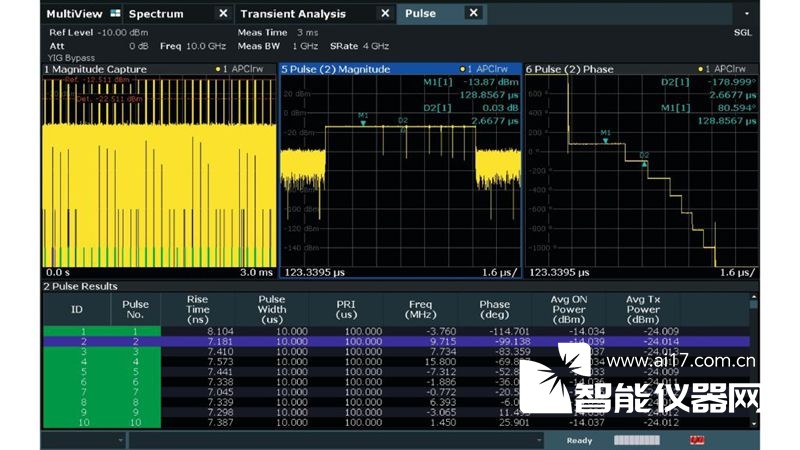
Task: Click the Avg ON Power (dBm) column header
Action: [569, 309]
